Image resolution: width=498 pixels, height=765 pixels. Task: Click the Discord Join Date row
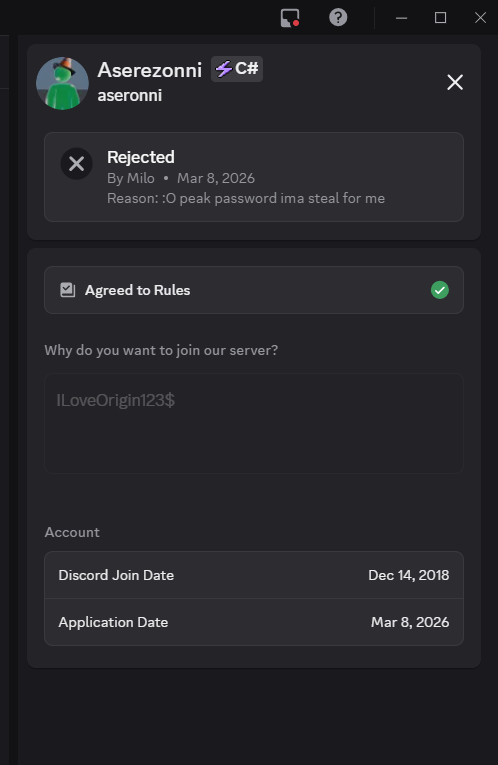tap(254, 575)
